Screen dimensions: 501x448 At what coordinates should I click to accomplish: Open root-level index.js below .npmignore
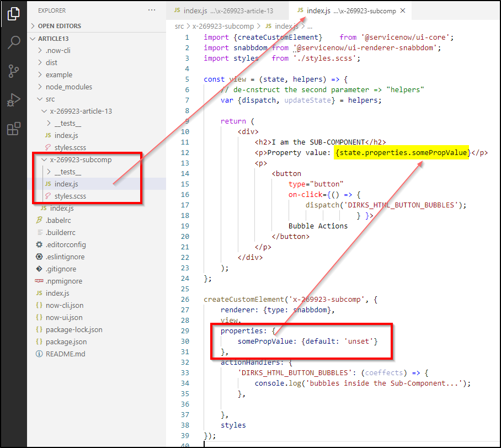pyautogui.click(x=57, y=294)
